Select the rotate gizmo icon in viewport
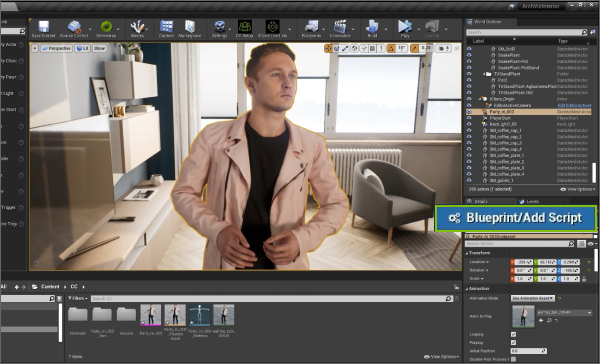Viewport: 600px width, 364px height. [337, 48]
